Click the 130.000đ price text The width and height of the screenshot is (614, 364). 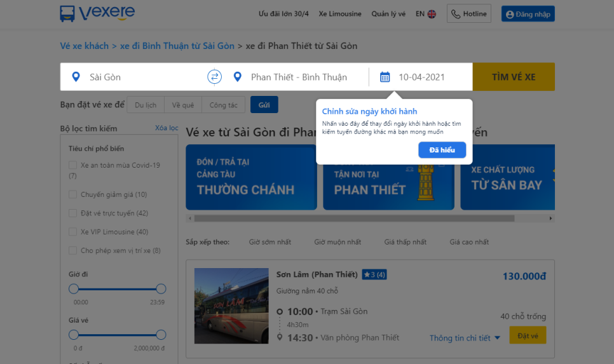[x=524, y=276]
